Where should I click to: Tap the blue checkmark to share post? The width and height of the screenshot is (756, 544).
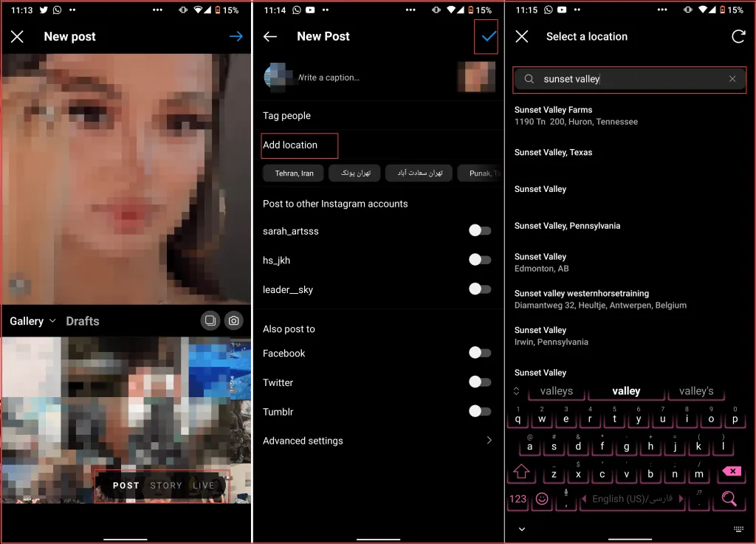[x=488, y=36]
